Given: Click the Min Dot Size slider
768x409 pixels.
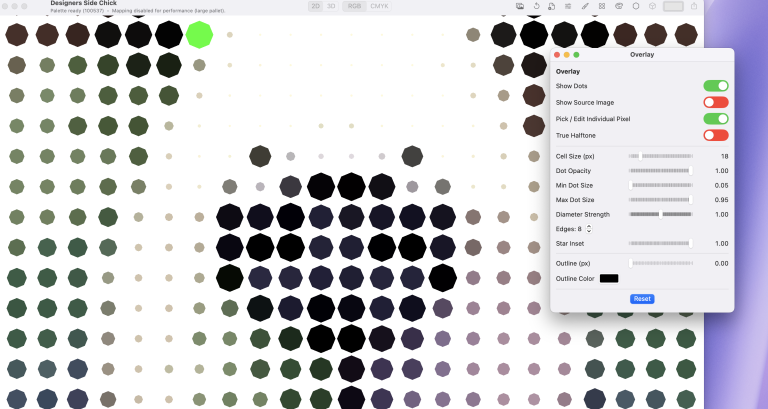Looking at the screenshot, I should (x=661, y=185).
